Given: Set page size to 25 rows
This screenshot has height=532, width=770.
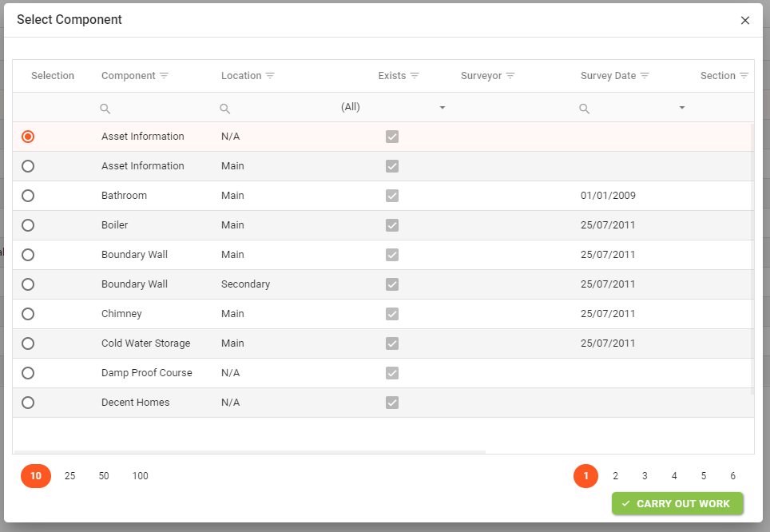Looking at the screenshot, I should (x=69, y=476).
